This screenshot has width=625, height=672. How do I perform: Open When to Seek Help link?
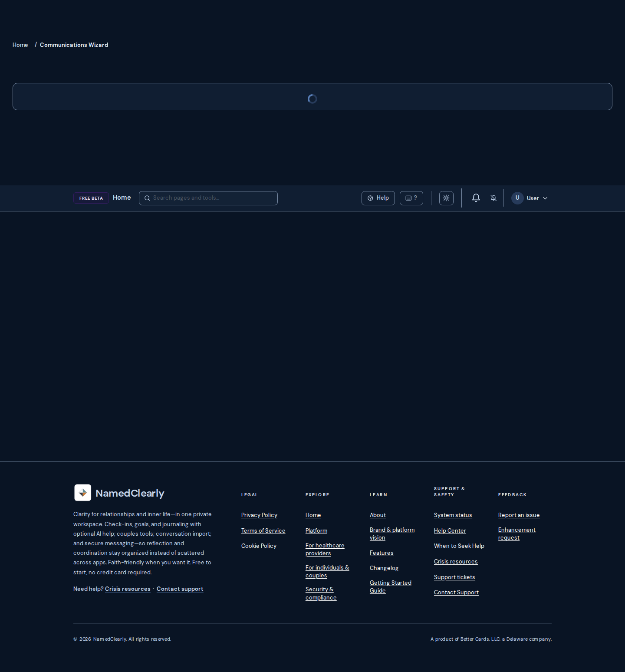tap(459, 546)
